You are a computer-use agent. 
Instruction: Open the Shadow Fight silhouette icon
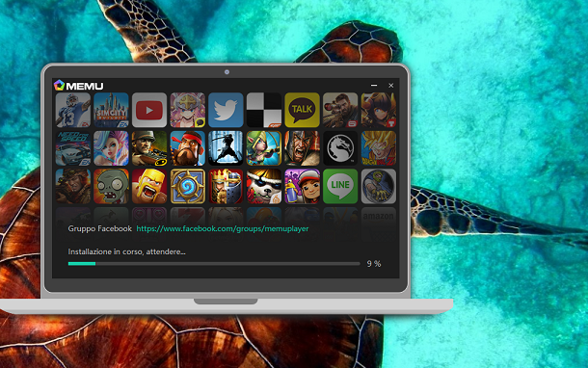[226, 148]
